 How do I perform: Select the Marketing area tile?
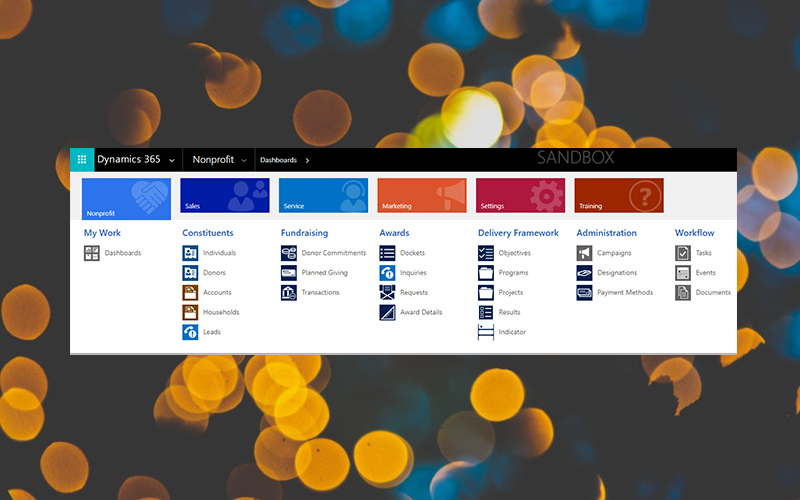422,195
